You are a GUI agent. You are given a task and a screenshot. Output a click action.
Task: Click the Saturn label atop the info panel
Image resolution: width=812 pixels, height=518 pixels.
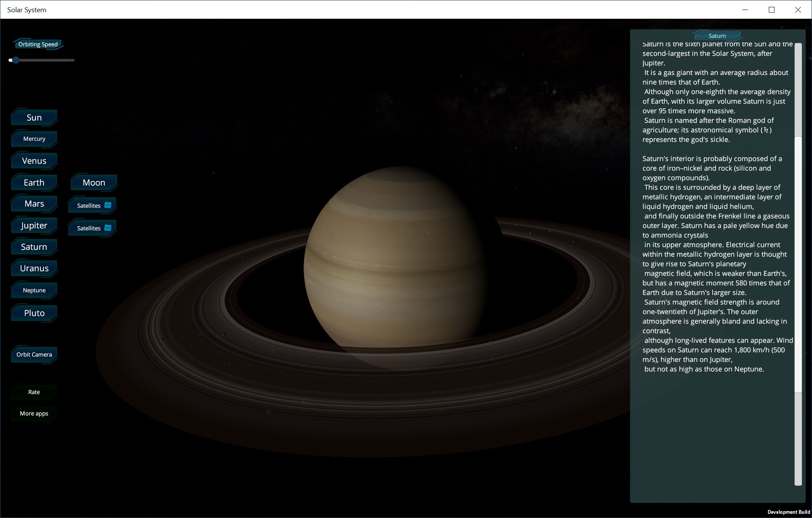pyautogui.click(x=717, y=36)
